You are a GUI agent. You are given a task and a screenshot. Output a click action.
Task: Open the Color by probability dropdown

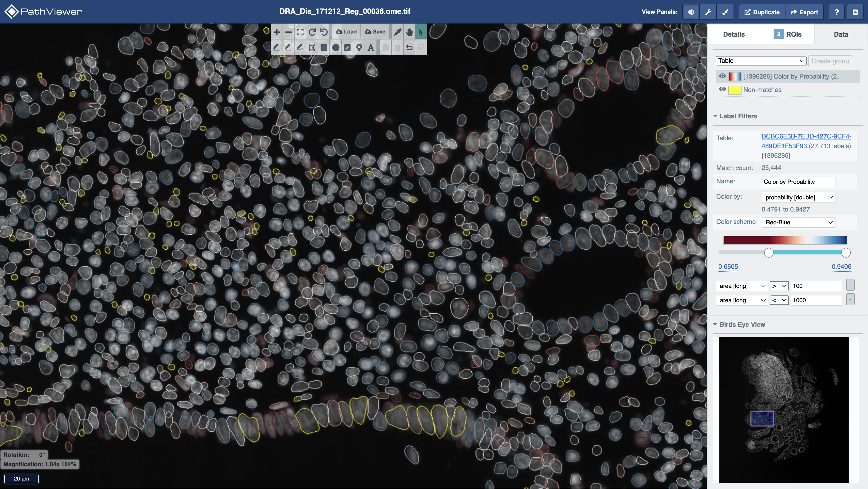click(798, 197)
